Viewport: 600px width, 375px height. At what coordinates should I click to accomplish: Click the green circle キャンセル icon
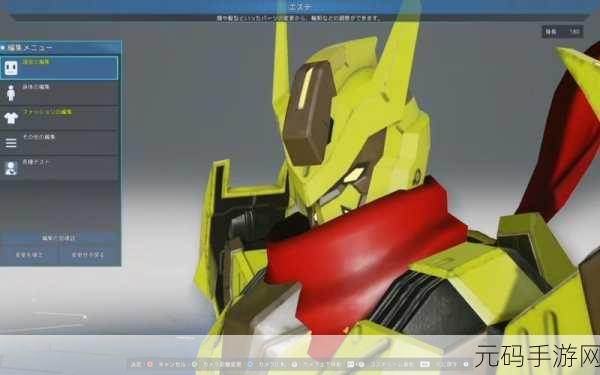pyautogui.click(x=194, y=365)
